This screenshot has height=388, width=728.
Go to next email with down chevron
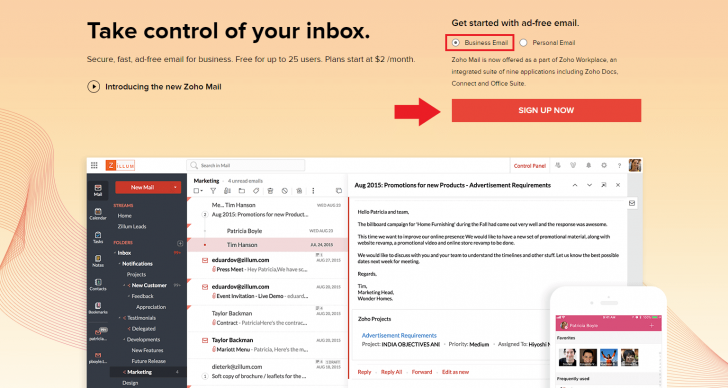point(589,185)
